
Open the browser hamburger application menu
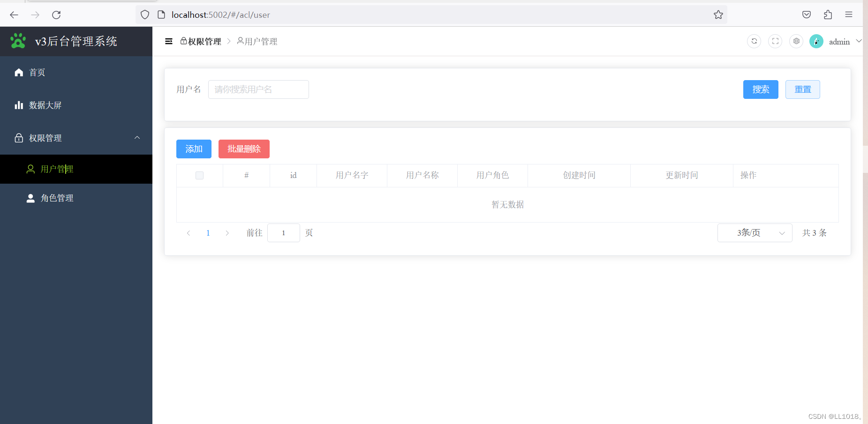pos(849,15)
